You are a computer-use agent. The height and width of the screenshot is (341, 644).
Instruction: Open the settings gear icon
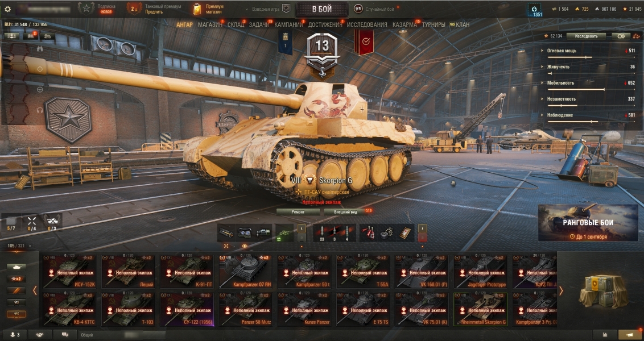(x=7, y=9)
